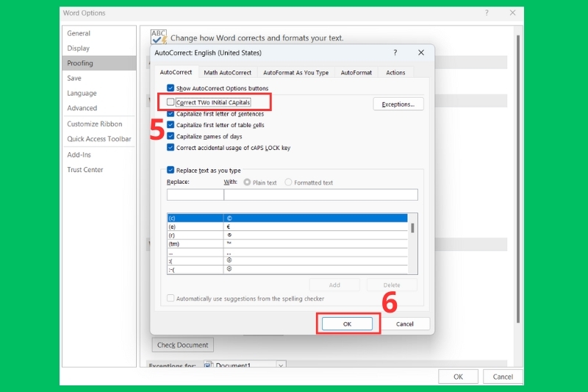Click the Exceptions... button
The width and height of the screenshot is (588, 392).
(x=398, y=104)
